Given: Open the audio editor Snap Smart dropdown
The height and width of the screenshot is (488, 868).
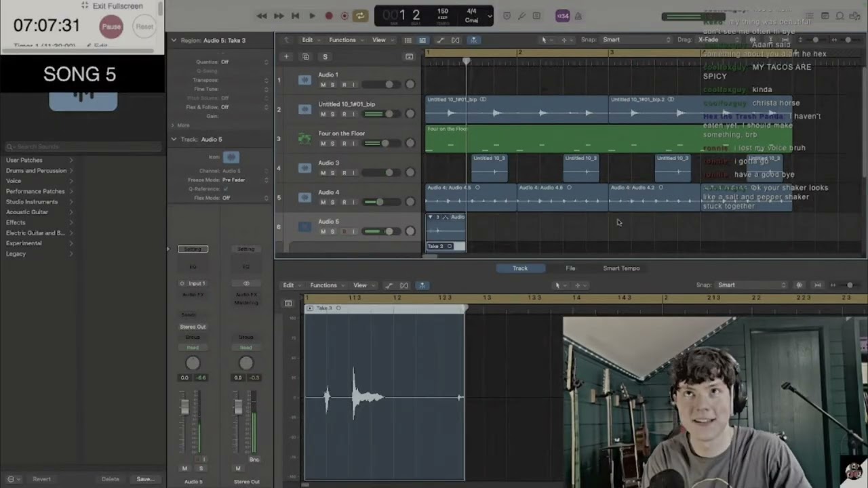Looking at the screenshot, I should coord(751,285).
